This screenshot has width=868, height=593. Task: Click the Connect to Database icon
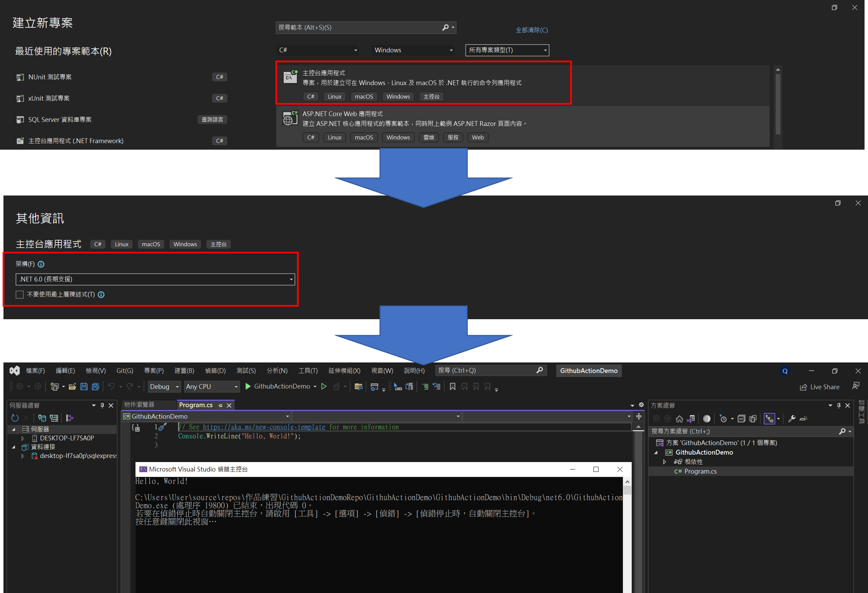coord(42,418)
